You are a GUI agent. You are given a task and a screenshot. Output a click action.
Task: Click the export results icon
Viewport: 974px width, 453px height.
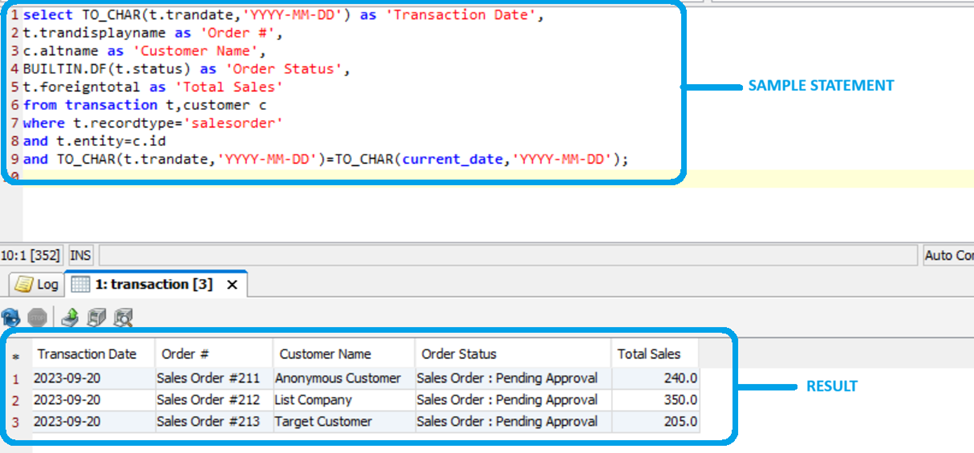pos(71,318)
